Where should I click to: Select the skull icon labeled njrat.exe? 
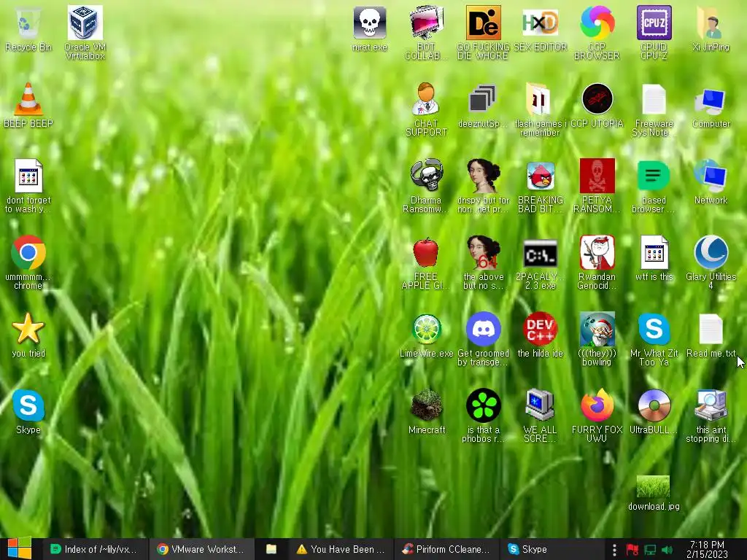click(x=369, y=23)
